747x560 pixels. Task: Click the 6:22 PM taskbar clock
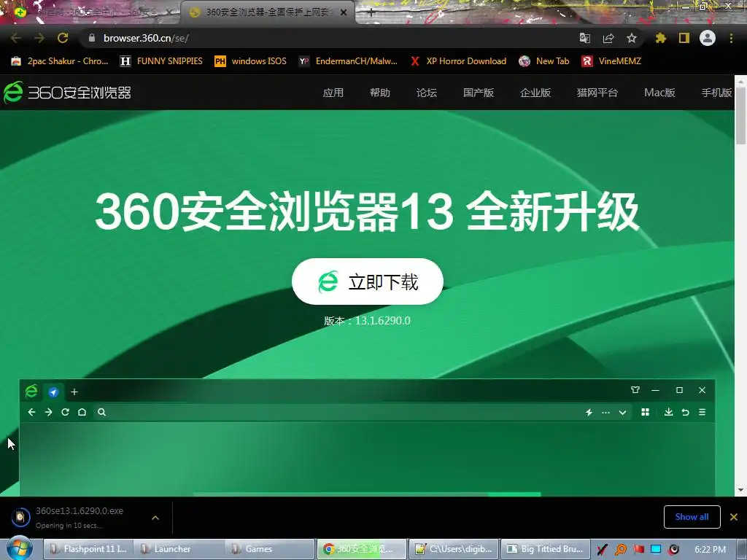point(711,550)
